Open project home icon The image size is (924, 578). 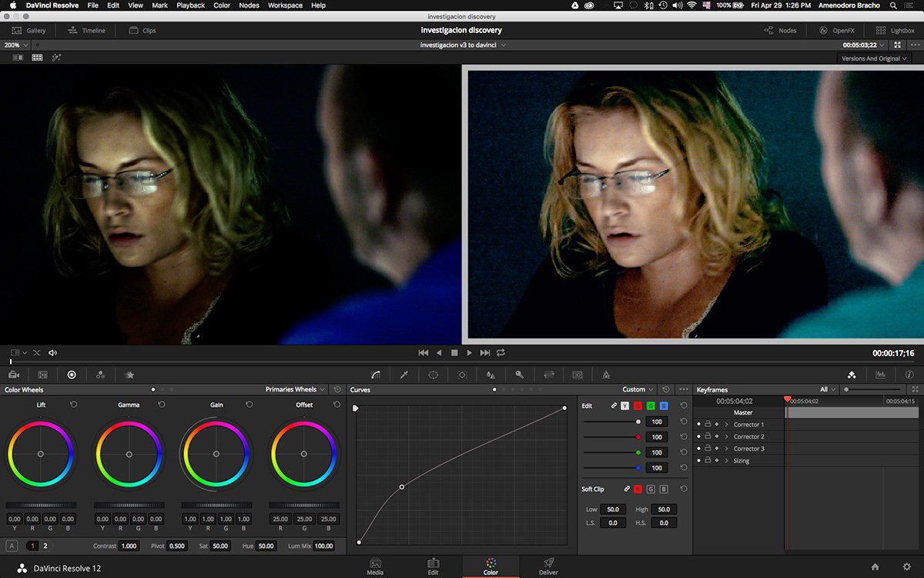tap(875, 567)
